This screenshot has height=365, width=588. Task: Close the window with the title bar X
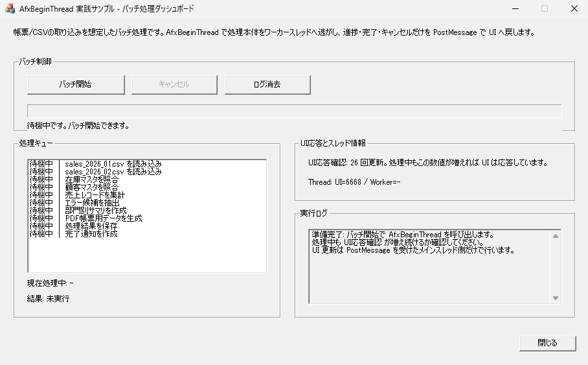[x=574, y=8]
